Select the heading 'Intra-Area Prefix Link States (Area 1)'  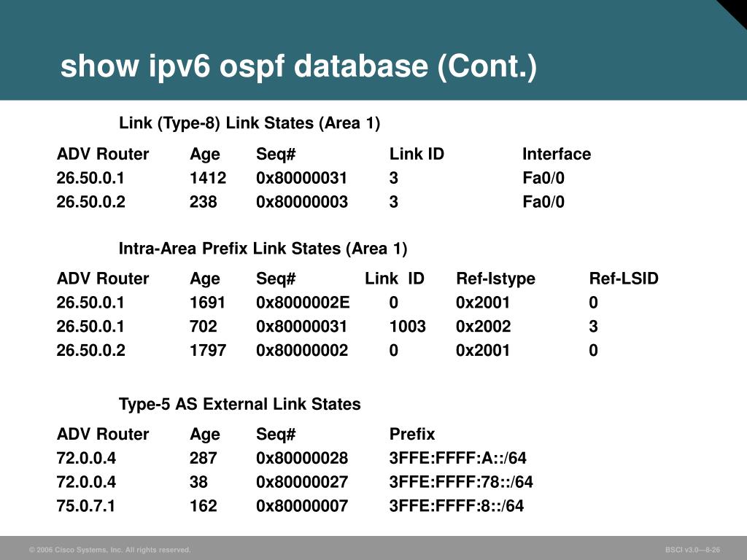(x=263, y=249)
